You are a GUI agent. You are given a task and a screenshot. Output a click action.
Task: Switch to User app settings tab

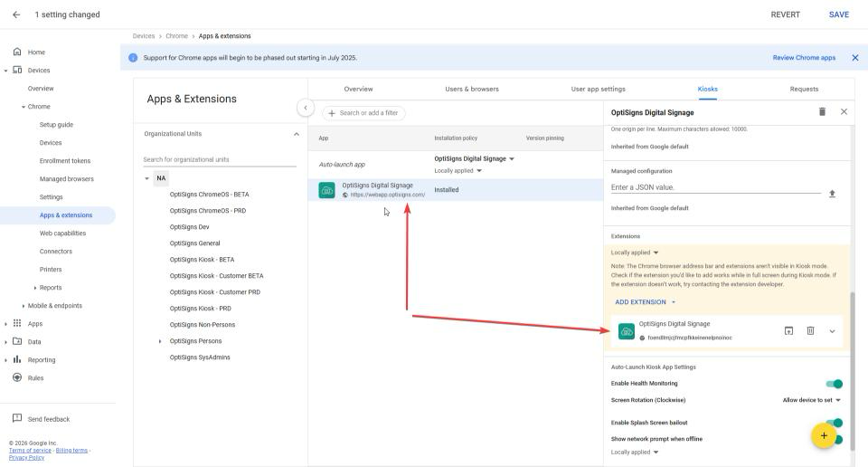pos(598,89)
